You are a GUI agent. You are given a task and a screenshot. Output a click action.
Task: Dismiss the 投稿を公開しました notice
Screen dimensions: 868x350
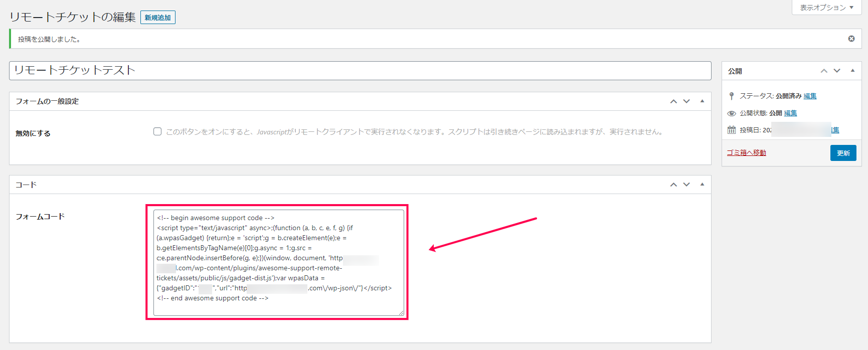[851, 39]
